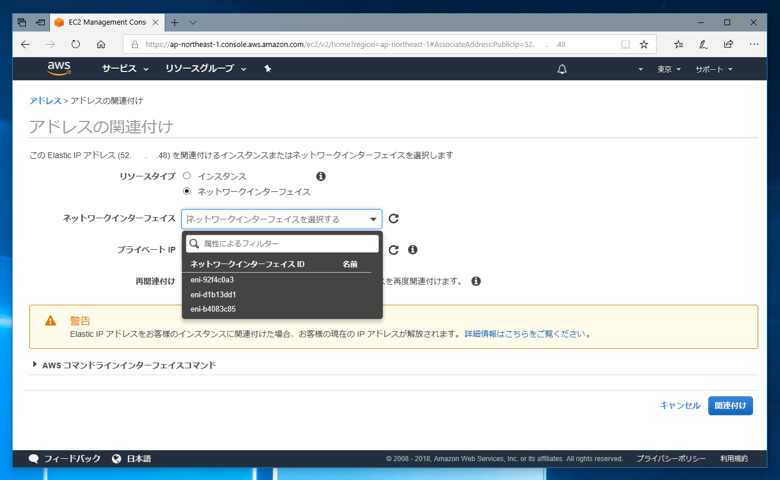Open the サービス dropdown menu

[125, 69]
